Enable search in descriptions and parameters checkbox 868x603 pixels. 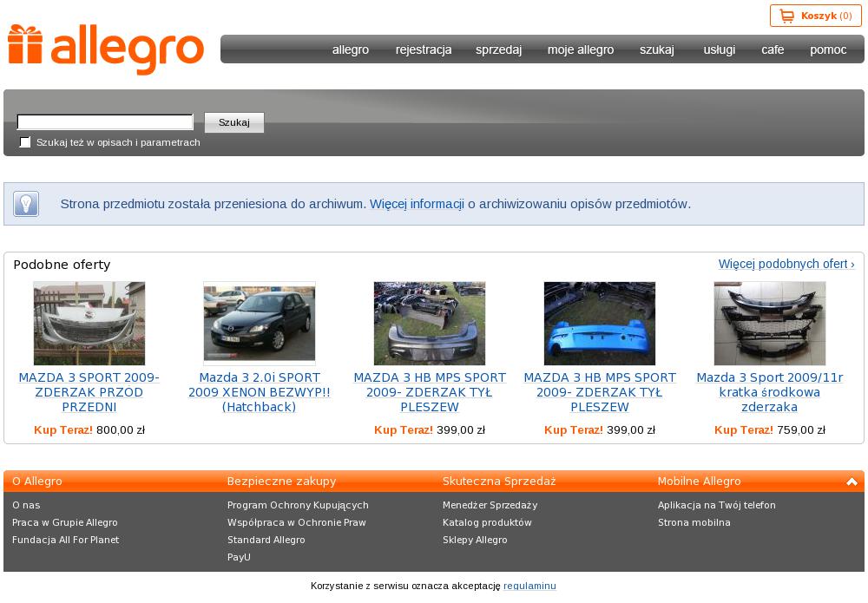coord(25,142)
